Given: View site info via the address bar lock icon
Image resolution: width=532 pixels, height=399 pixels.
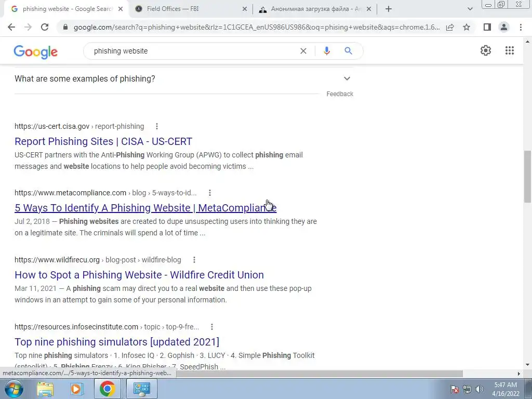Looking at the screenshot, I should 65,27.
